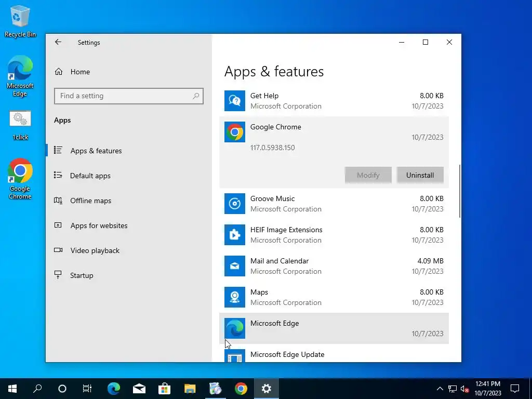
Task: Click the muted volume tray icon
Action: coord(464,389)
